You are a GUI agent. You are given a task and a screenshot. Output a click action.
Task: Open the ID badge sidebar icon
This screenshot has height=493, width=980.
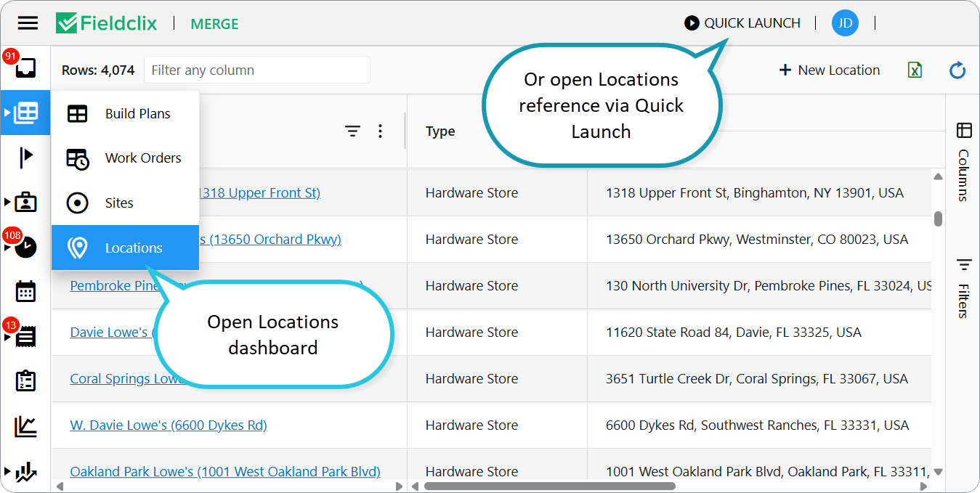coord(25,202)
